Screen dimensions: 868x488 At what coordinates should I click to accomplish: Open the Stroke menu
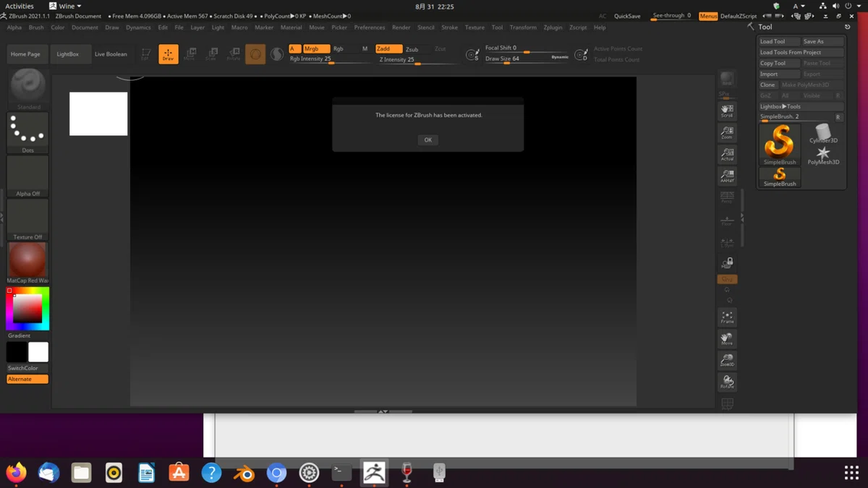tap(450, 27)
